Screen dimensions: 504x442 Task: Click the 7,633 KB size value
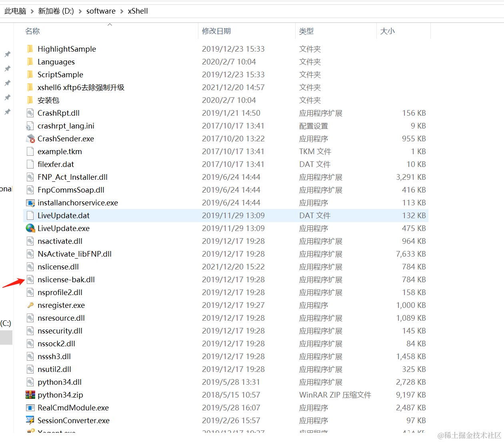(x=411, y=254)
